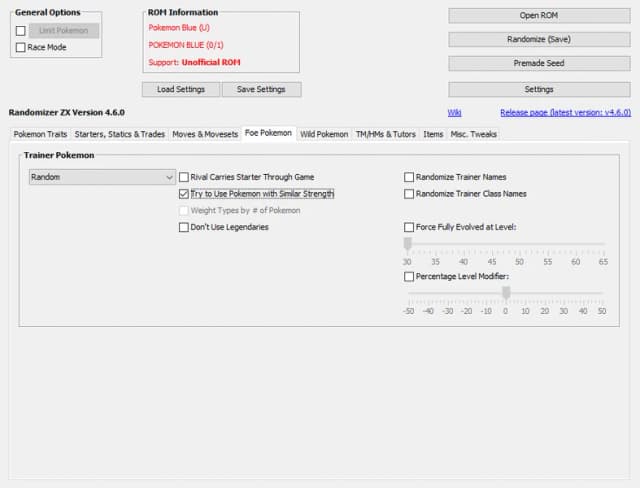
Task: Enable the Limit Pokemon checkbox
Action: [20, 31]
